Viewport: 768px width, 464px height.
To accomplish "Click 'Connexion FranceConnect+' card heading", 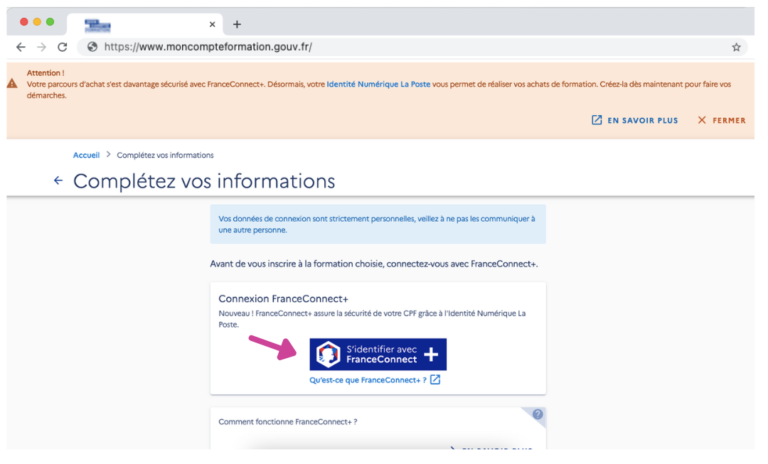I will pos(283,299).
